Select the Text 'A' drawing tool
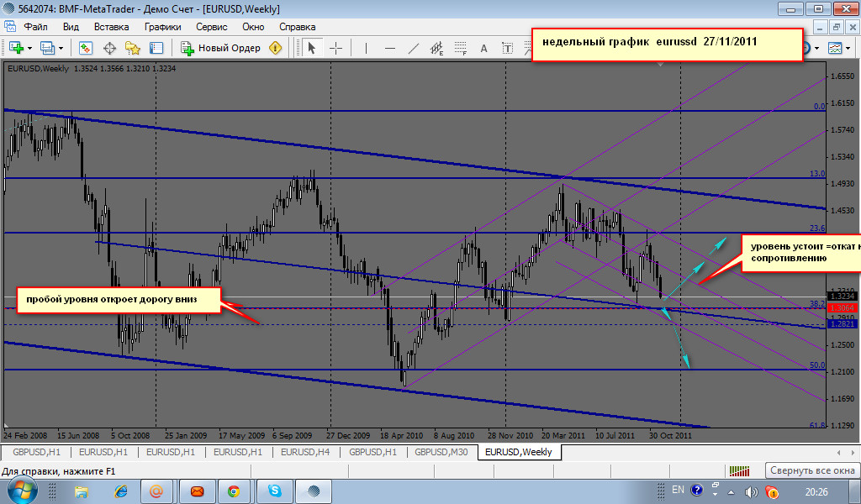861x504 pixels. (483, 48)
